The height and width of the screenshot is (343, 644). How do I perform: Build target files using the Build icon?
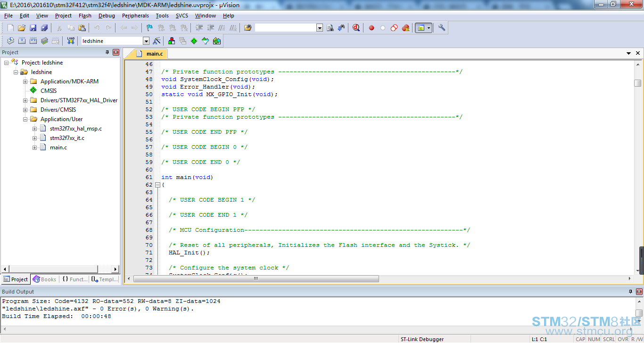[22, 41]
